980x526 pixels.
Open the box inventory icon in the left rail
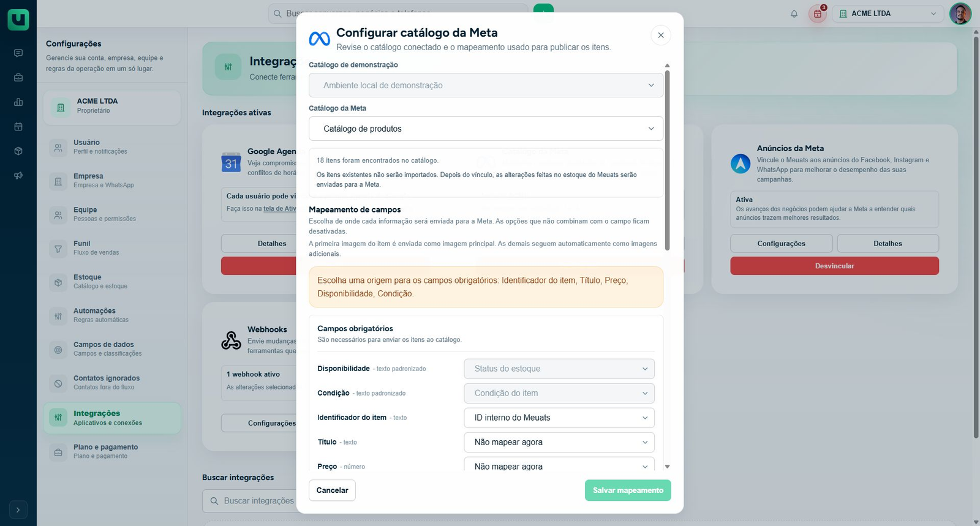pos(18,151)
